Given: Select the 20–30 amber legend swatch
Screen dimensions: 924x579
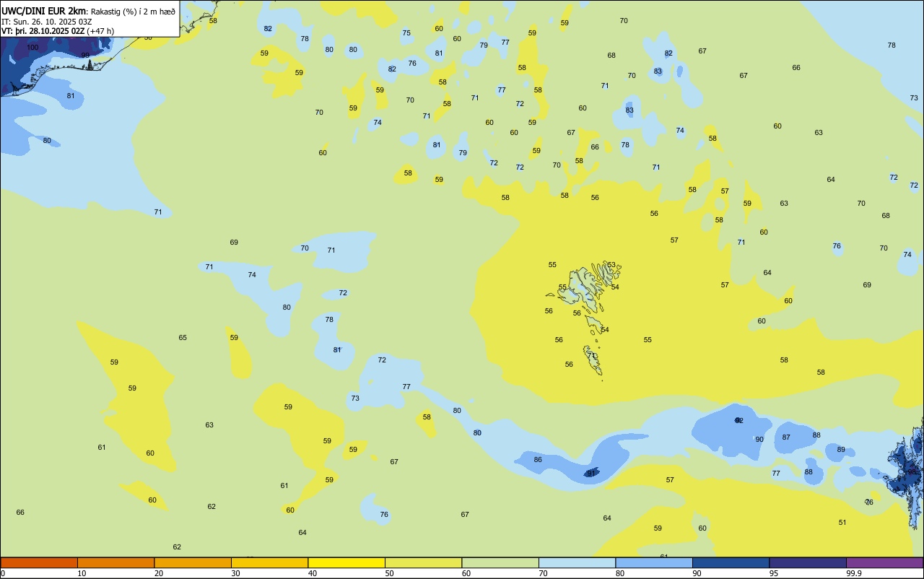Looking at the screenshot, I should coord(193,562).
